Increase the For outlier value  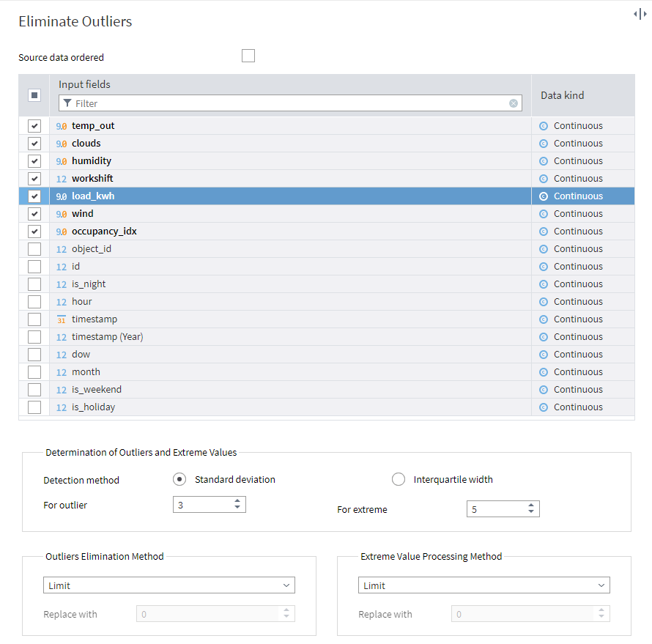point(237,501)
